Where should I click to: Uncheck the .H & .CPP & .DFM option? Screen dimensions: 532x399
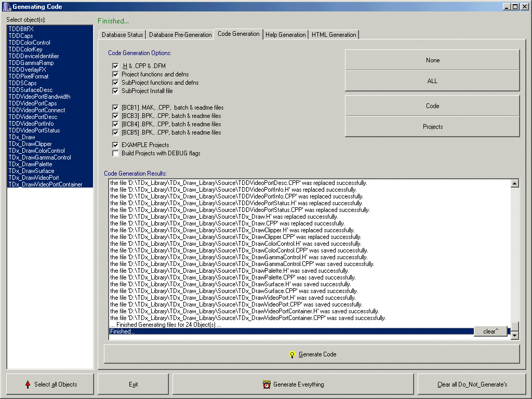pyautogui.click(x=115, y=66)
